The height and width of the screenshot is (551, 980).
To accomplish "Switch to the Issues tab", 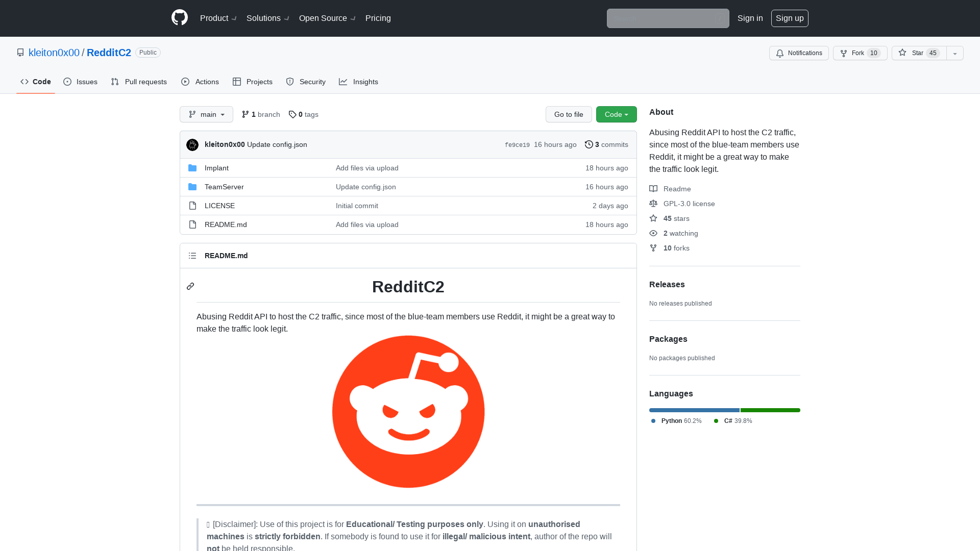I will pyautogui.click(x=80, y=82).
